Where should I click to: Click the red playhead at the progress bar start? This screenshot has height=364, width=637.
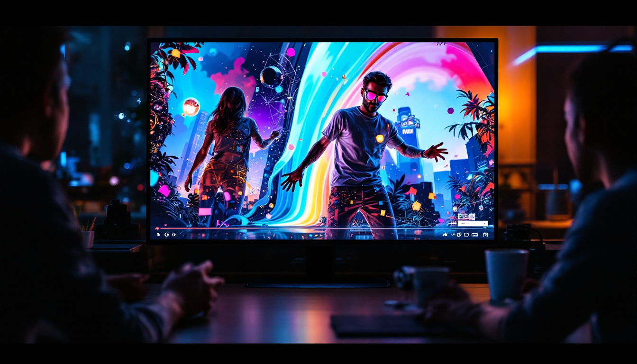click(x=157, y=228)
